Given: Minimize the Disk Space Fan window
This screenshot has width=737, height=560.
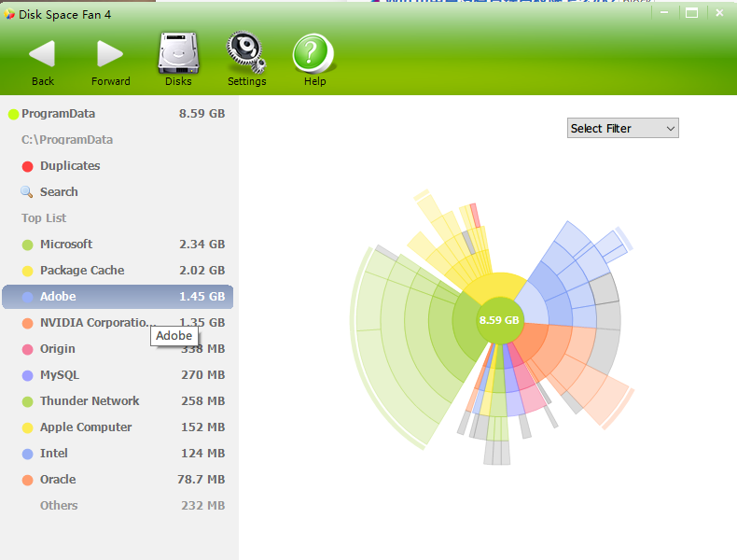Looking at the screenshot, I should pos(664,13).
